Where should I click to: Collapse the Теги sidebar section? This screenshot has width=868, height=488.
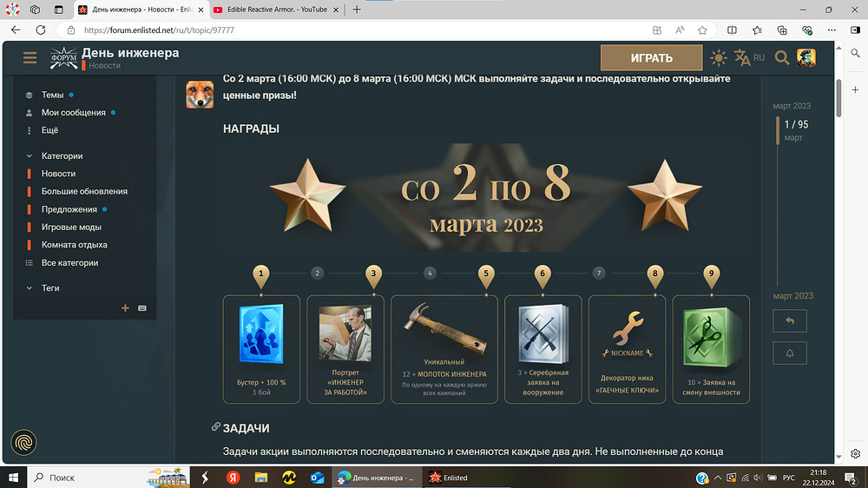[30, 287]
